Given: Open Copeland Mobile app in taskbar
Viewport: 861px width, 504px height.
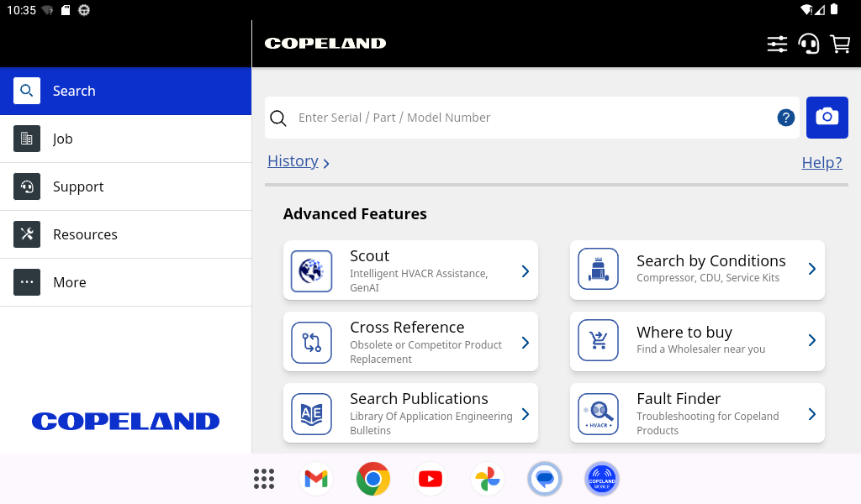Looking at the screenshot, I should pos(602,479).
